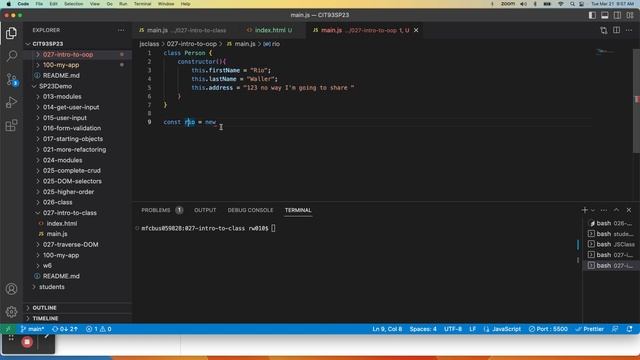
Task: Expand the 027-traverse-DOM folder
Action: (71, 244)
